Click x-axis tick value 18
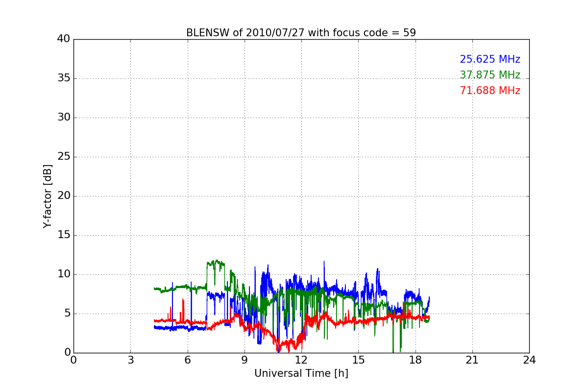Screen dimensions: 588x392 tap(416, 360)
